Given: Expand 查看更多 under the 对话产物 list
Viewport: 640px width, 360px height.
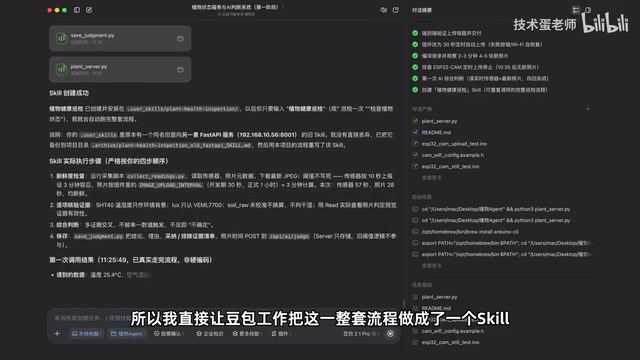Looking at the screenshot, I should point(431,178).
